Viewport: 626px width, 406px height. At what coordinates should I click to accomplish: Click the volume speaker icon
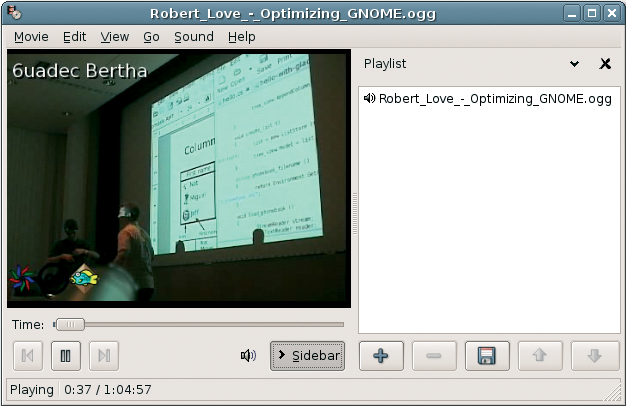pos(248,355)
